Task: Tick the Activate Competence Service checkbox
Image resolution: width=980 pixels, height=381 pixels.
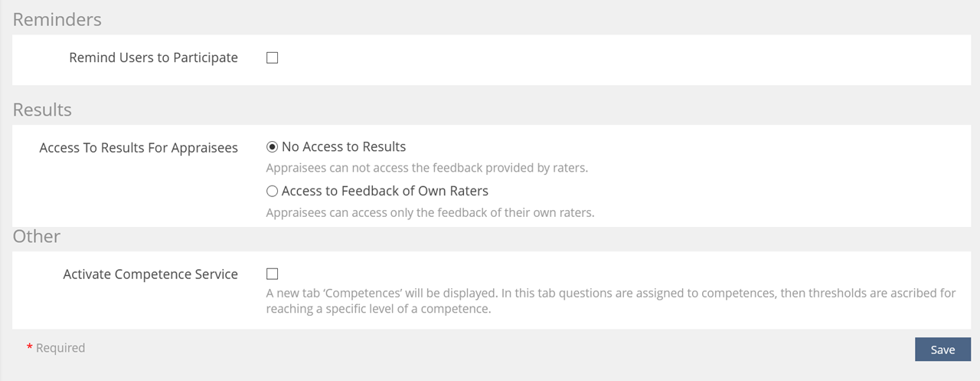Action: pos(272,274)
